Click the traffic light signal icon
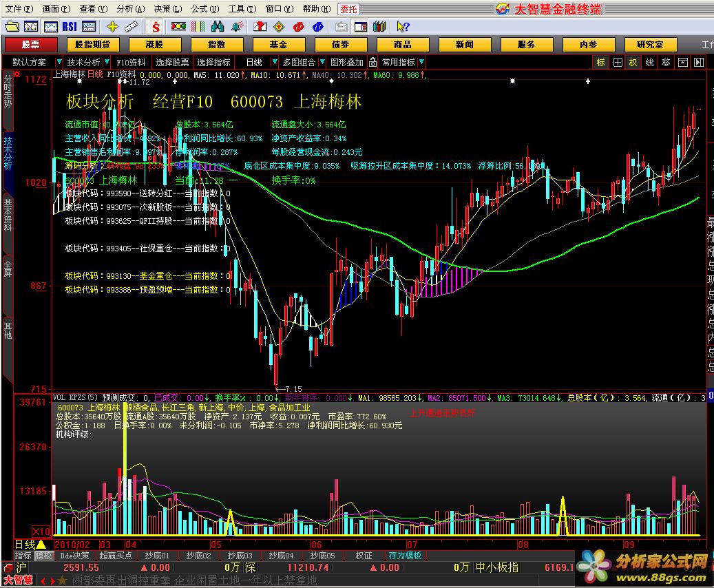The height and width of the screenshot is (588, 714). (x=178, y=27)
